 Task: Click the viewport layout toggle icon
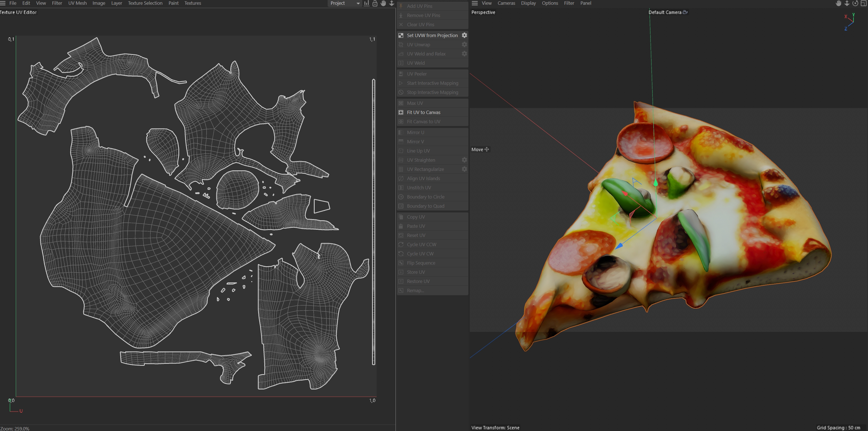coord(863,3)
